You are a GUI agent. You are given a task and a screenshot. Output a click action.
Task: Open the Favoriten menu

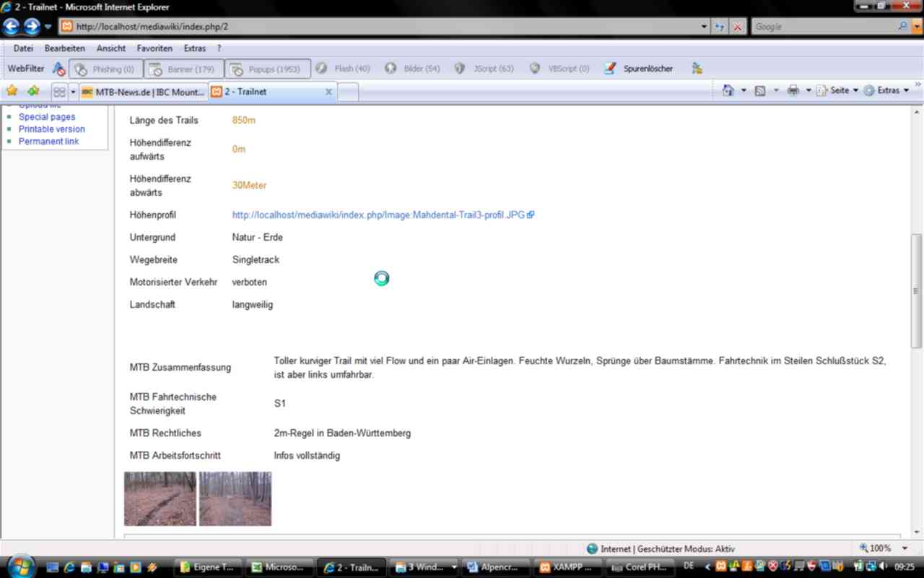pos(154,48)
